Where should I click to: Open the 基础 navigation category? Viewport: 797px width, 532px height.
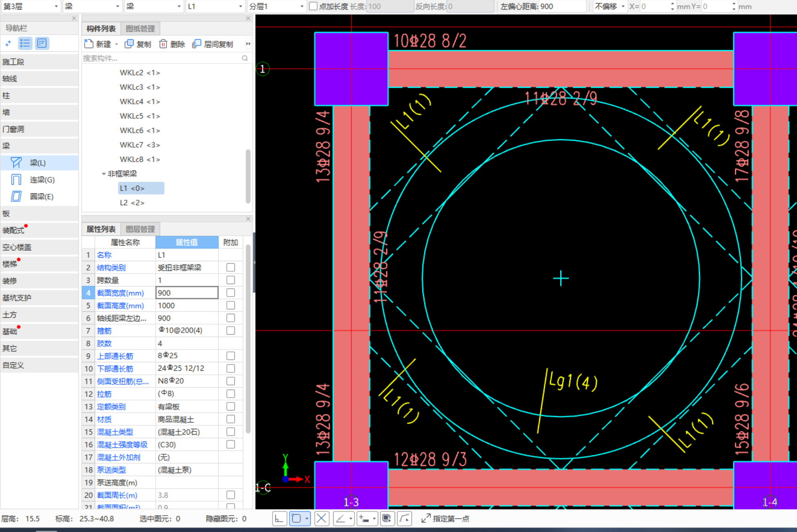[39, 331]
